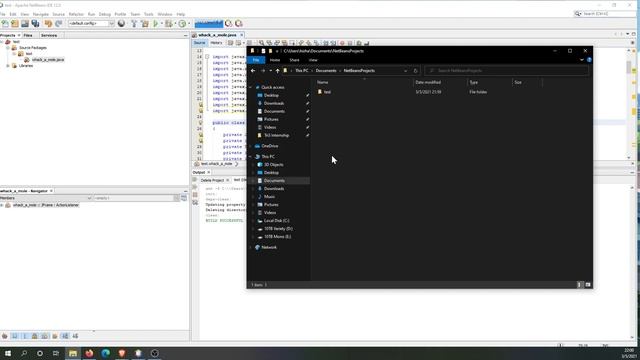Click the Back arrow in File Explorer
This screenshot has width=640, height=360.
tap(253, 71)
